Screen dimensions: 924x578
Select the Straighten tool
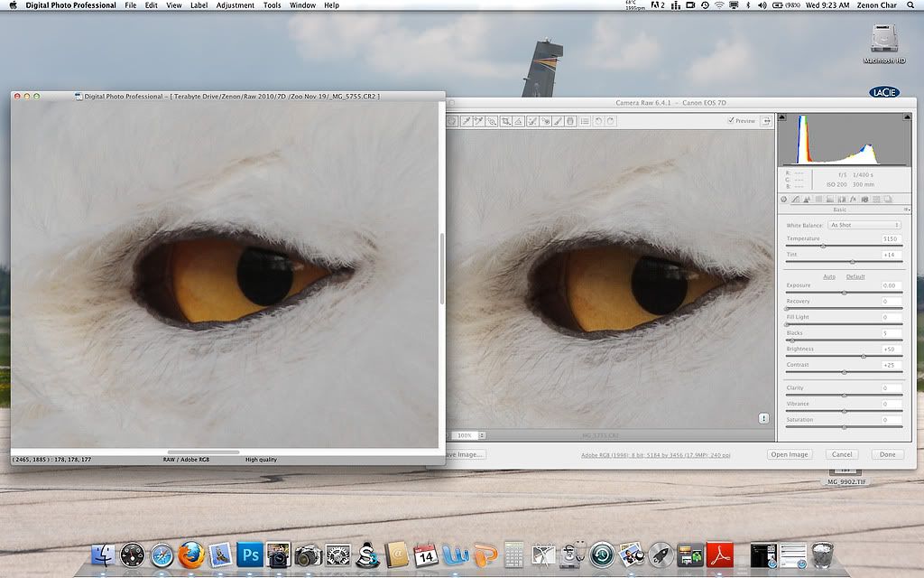[x=519, y=120]
